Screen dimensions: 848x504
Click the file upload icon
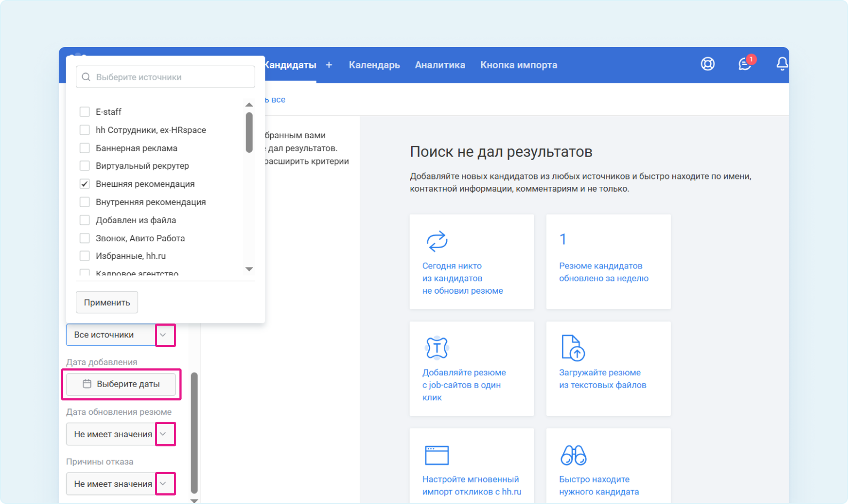(x=573, y=348)
